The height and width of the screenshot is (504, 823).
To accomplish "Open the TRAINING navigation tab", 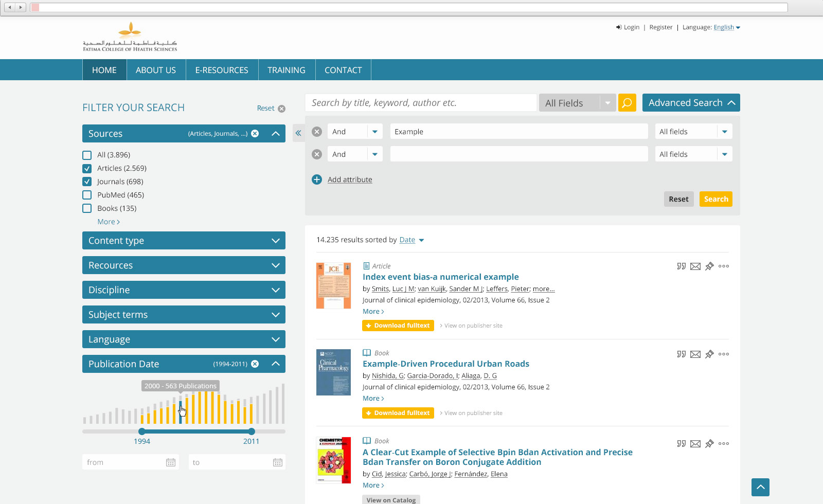I will (286, 70).
